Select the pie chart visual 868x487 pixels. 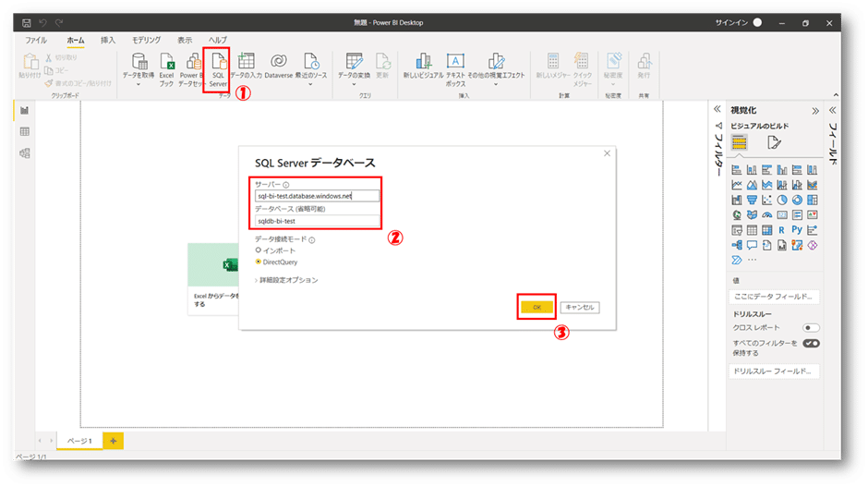pos(781,200)
